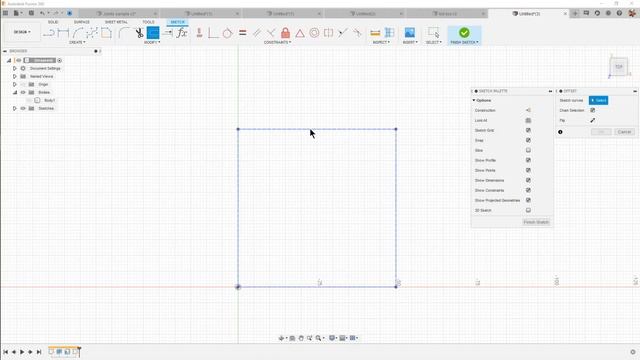
Task: Open the Design workspace dropdown
Action: tap(22, 32)
